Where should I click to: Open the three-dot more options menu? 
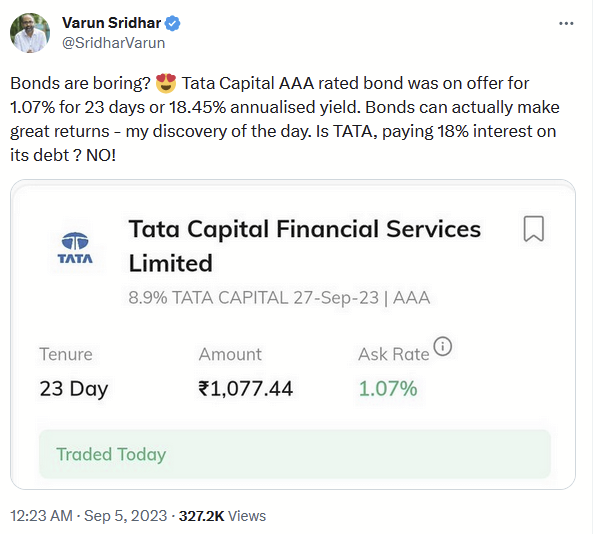click(x=566, y=23)
